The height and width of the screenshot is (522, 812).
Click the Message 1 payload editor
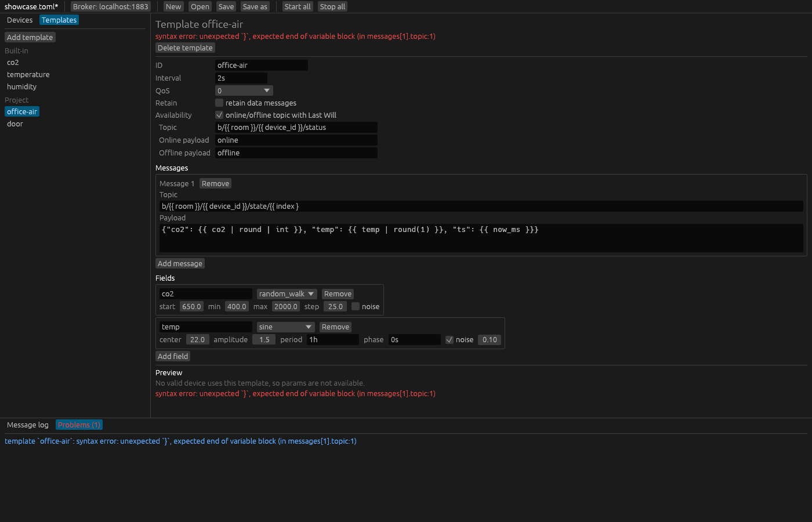click(481, 238)
